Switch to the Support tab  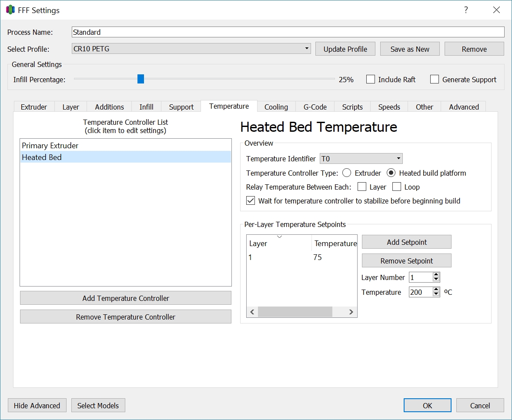[x=181, y=107]
